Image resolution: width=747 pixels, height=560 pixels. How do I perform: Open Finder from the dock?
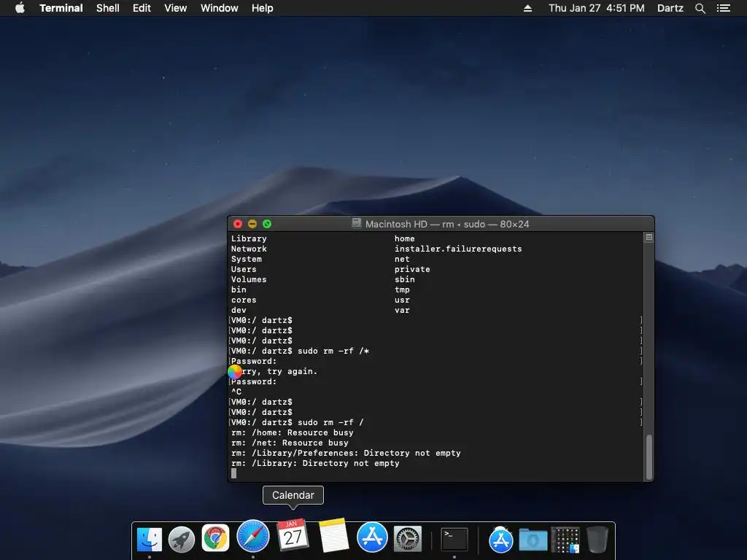pyautogui.click(x=149, y=539)
